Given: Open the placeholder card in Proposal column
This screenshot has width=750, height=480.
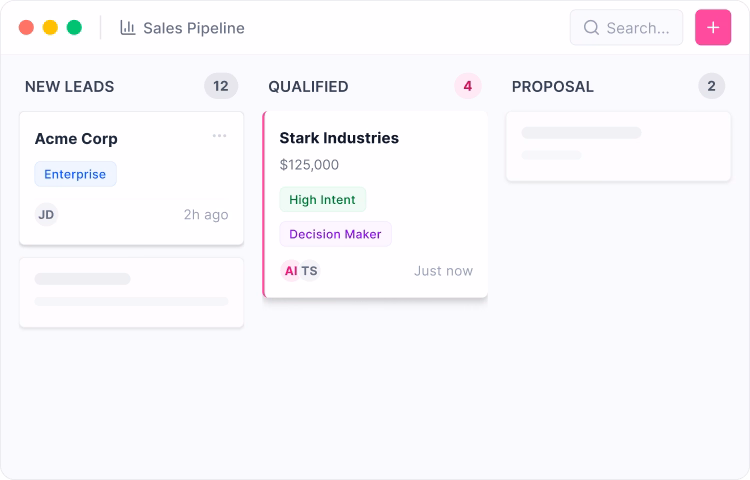Looking at the screenshot, I should coord(618,146).
